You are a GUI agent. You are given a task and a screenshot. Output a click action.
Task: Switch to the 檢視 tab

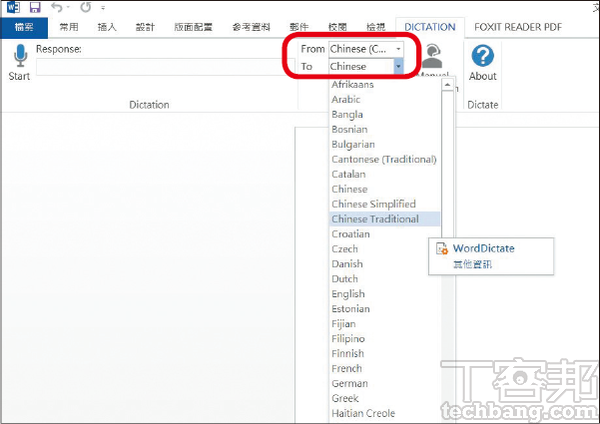click(x=376, y=27)
